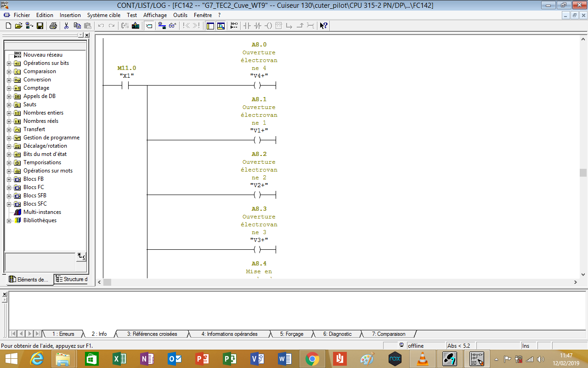Select the V2+ output coil
Image resolution: width=588 pixels, height=368 pixels.
pyautogui.click(x=257, y=195)
